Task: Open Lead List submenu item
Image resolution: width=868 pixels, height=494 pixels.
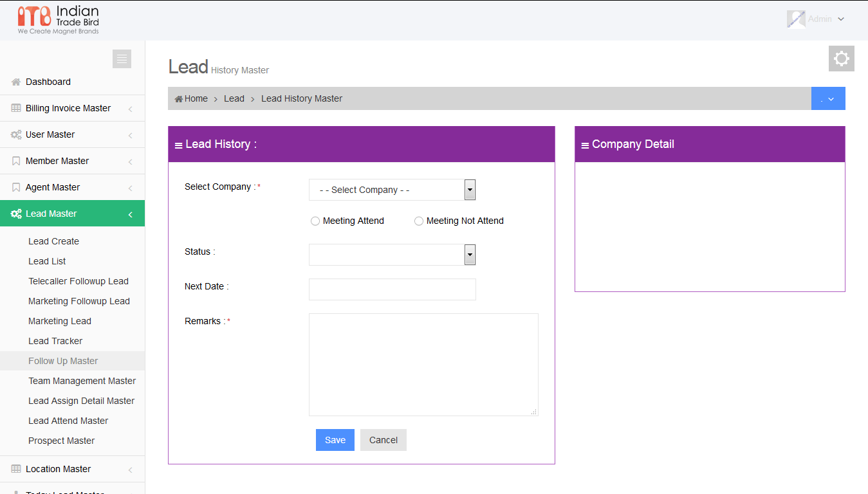Action: coord(47,261)
